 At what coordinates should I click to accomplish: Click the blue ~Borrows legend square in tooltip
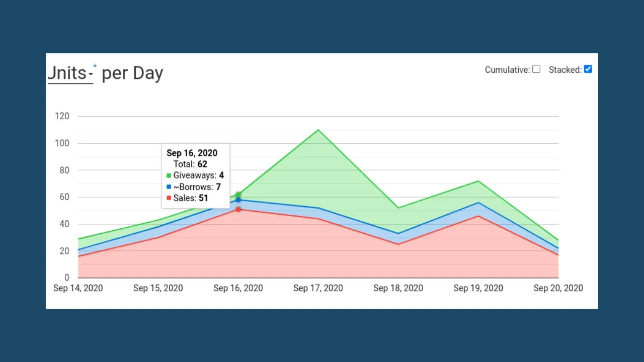(x=168, y=187)
